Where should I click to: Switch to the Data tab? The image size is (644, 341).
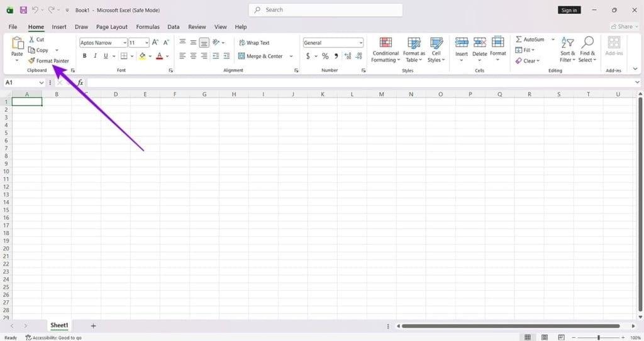174,26
